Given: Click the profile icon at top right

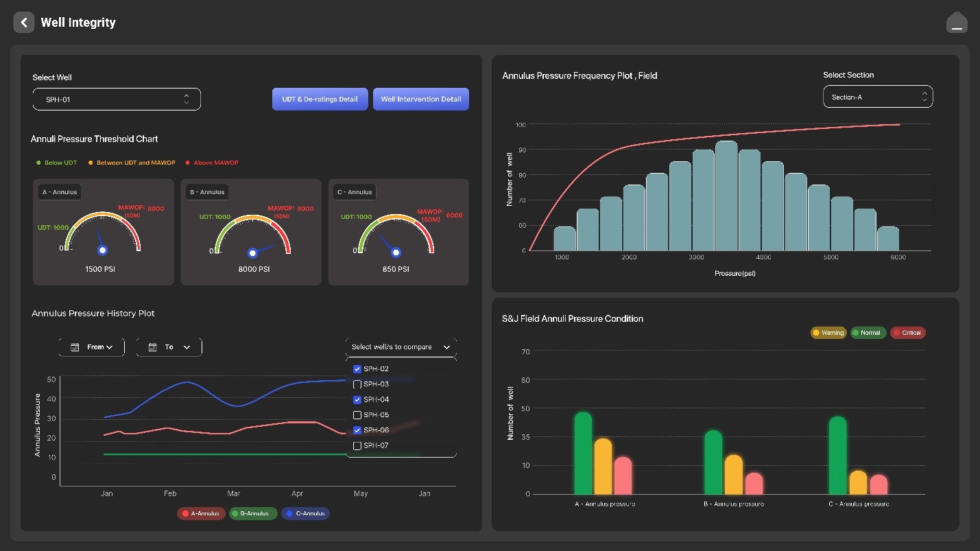Looking at the screenshot, I should coord(957,23).
